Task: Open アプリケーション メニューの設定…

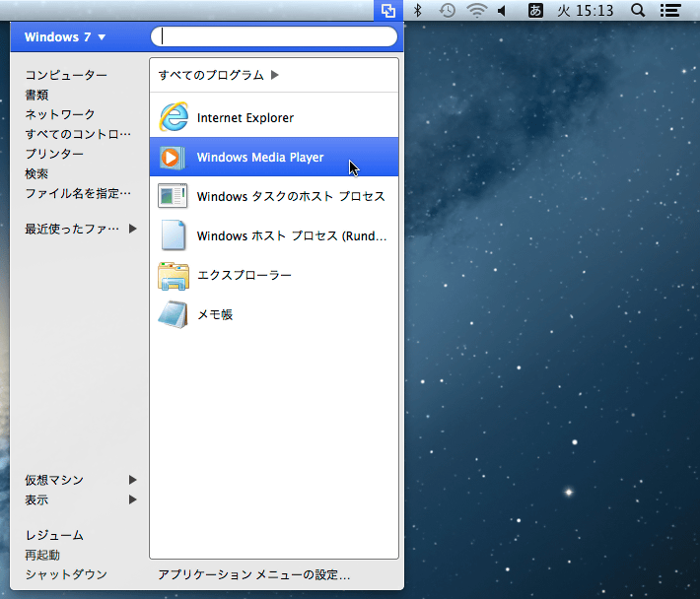Action: click(254, 574)
